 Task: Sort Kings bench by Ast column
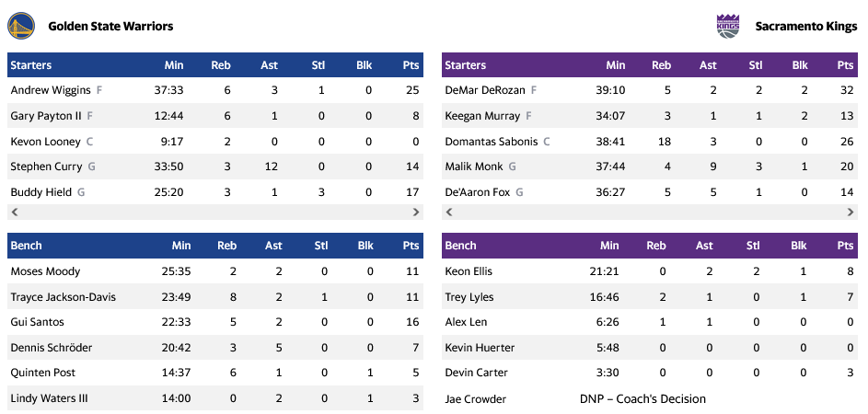pos(704,246)
